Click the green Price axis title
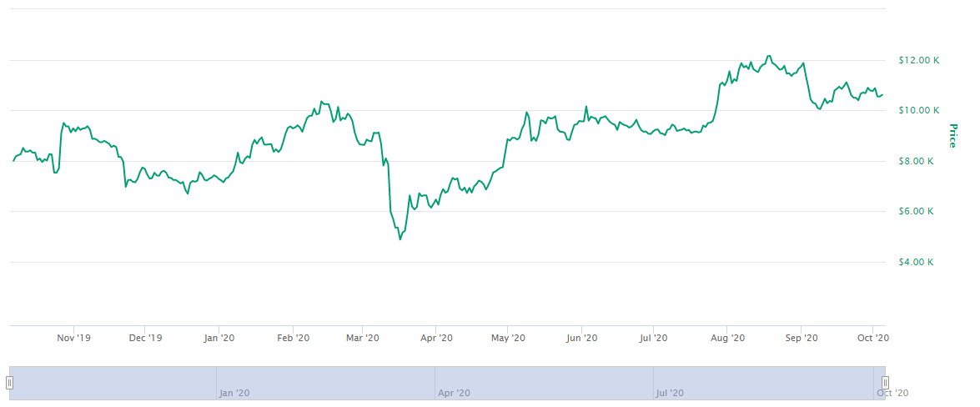This screenshot has height=407, width=980. (952, 135)
